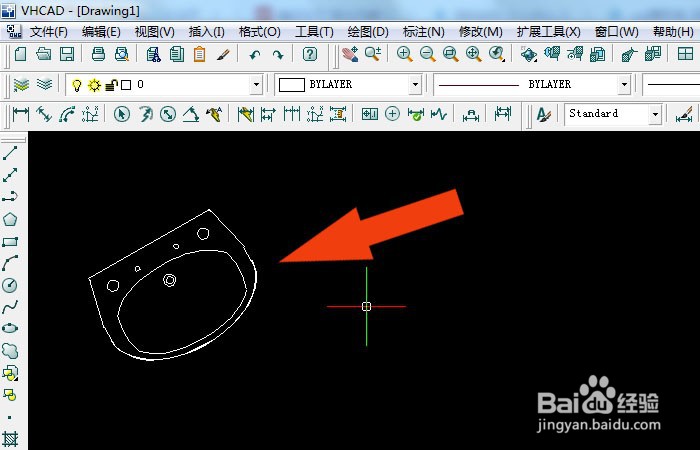
Task: Redo the undone action
Action: (x=278, y=55)
